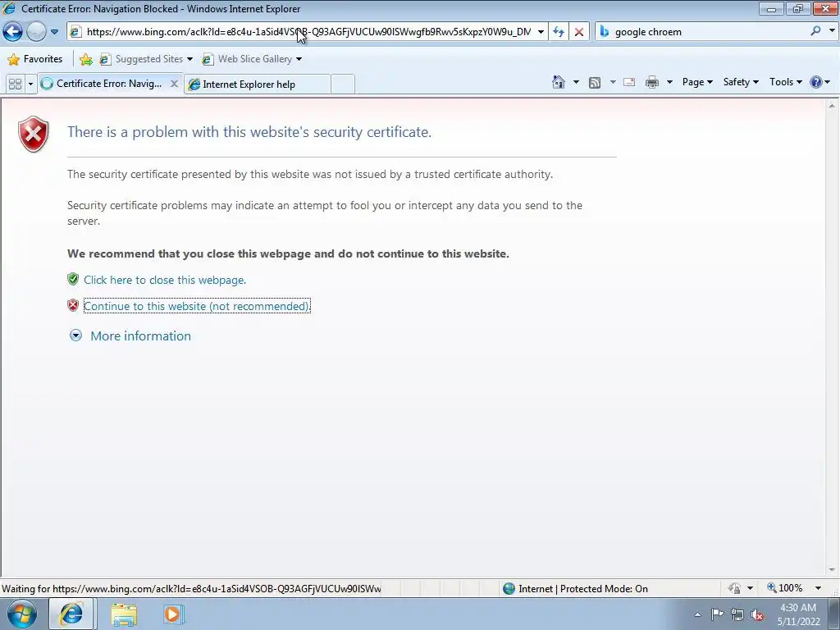The width and height of the screenshot is (840, 630).
Task: Click the Forward navigation arrow button
Action: coord(36,32)
